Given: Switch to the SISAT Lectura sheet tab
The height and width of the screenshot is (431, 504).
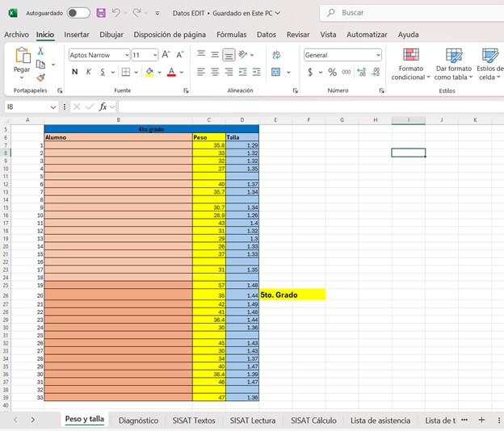Looking at the screenshot, I should point(252,420).
